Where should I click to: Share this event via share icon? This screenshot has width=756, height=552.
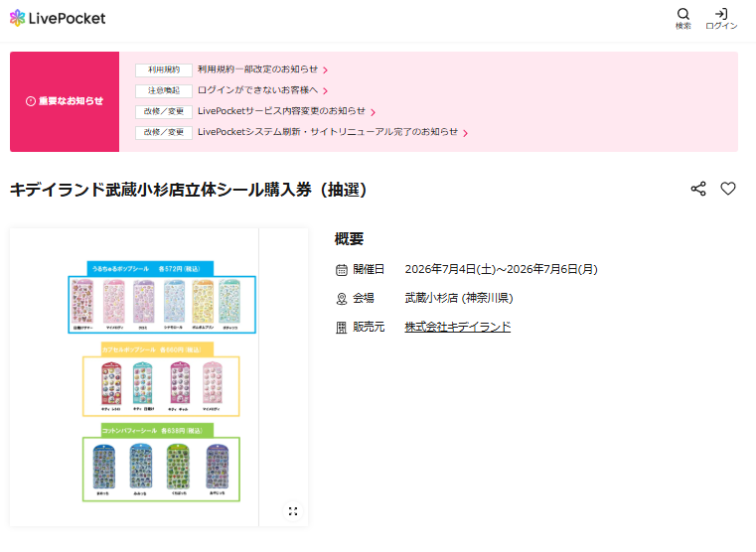[x=698, y=189]
